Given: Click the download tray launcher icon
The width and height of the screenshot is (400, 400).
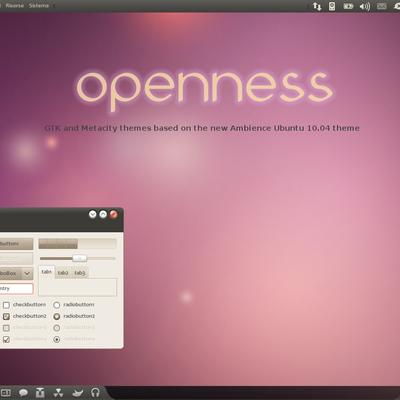Looking at the screenshot, I should [x=40, y=393].
